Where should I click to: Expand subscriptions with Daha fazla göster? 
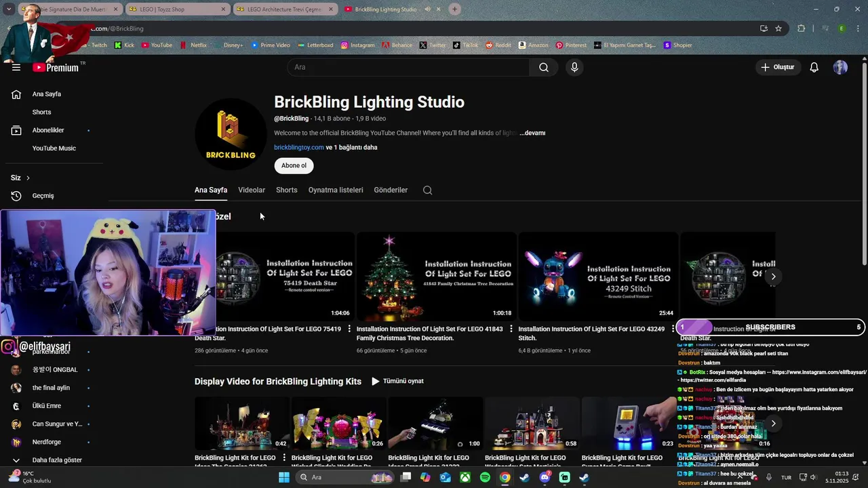click(51, 460)
